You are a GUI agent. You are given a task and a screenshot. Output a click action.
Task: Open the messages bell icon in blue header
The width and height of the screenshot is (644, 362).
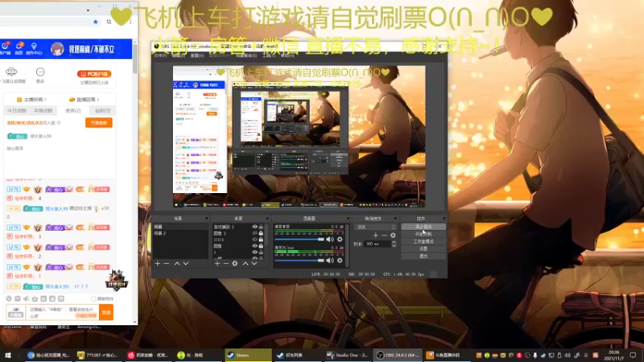pos(19,47)
